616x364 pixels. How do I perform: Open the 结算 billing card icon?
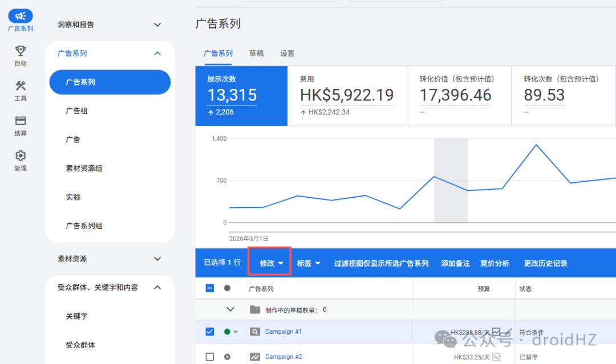pos(21,120)
